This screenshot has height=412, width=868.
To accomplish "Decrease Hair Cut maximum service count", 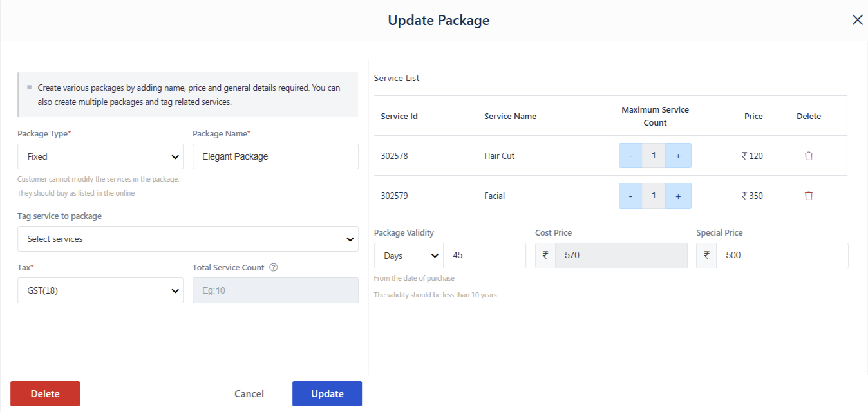I will 630,156.
